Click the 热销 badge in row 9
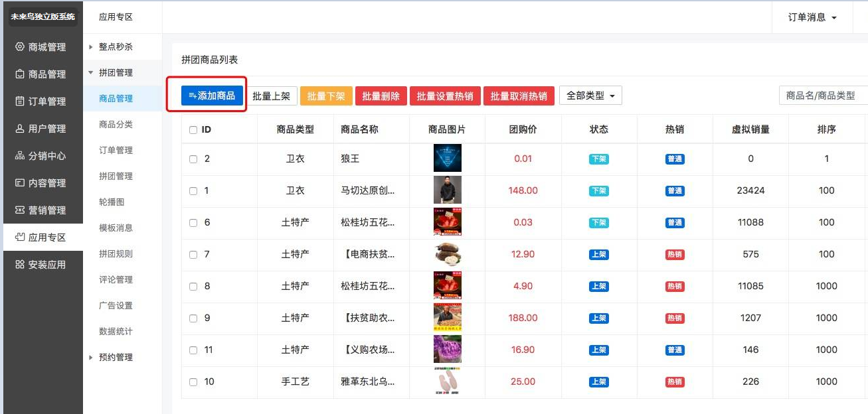This screenshot has width=868, height=414. (x=675, y=318)
